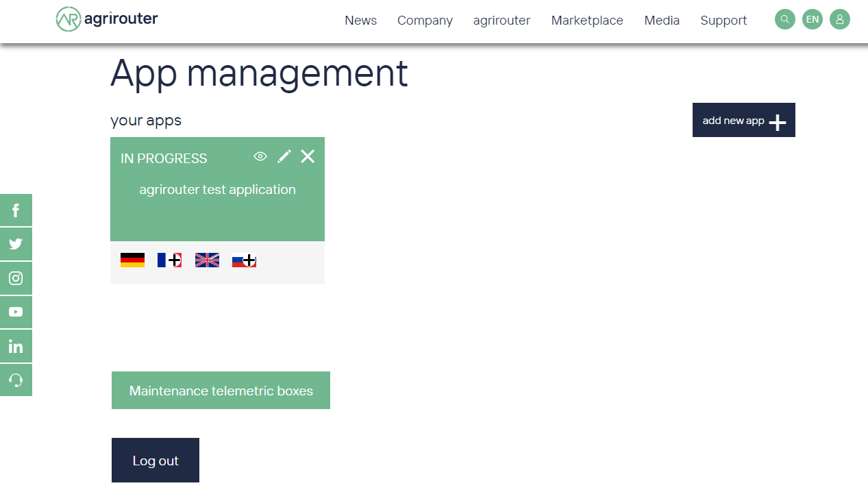
Task: Click the agrirouter logo in the header
Action: pos(106,19)
